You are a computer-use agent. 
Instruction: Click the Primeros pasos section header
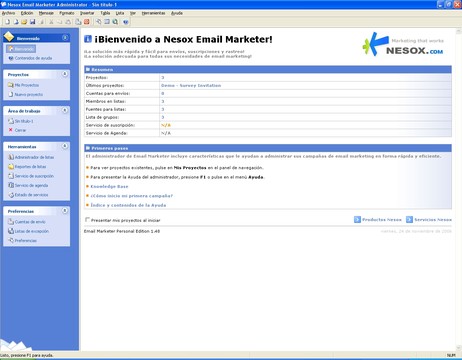268,148
